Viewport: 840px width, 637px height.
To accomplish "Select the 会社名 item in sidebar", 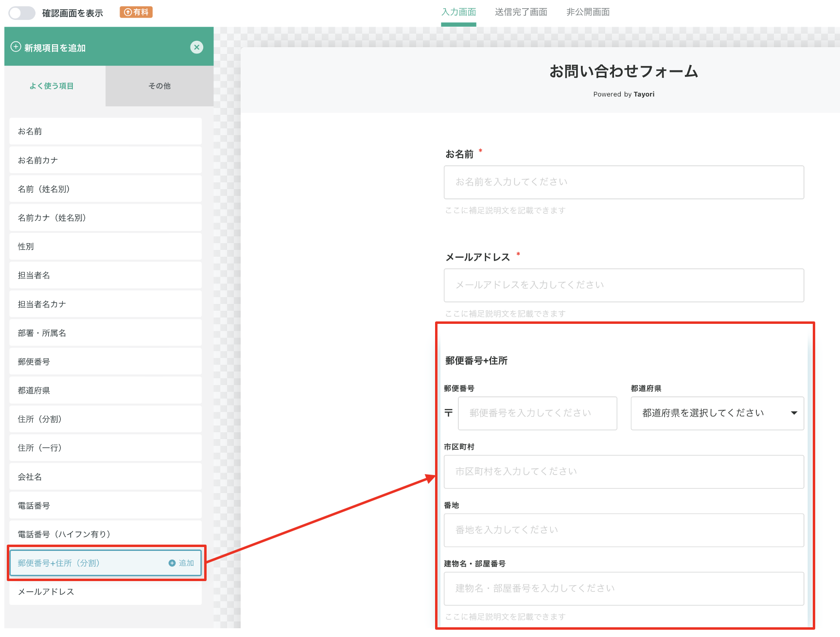I will pyautogui.click(x=105, y=477).
